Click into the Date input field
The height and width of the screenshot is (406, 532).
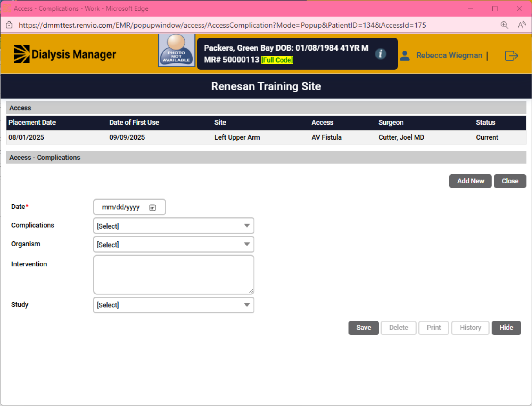[129, 207]
